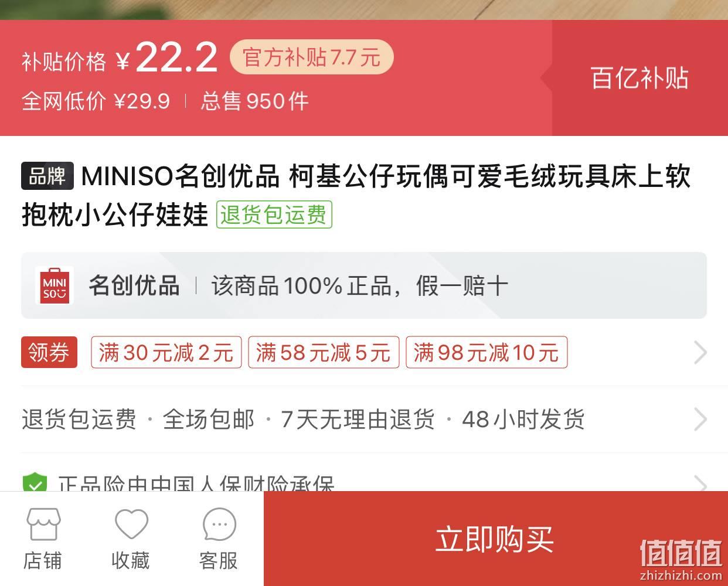Open the 百亿补贴 banner section
This screenshot has width=728, height=586.
click(639, 78)
